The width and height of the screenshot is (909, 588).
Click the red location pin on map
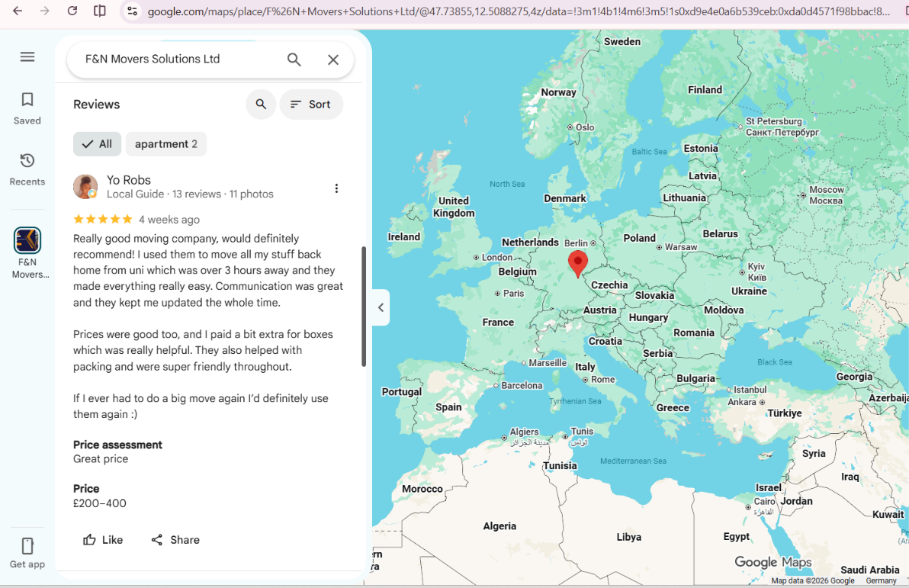[x=577, y=264]
